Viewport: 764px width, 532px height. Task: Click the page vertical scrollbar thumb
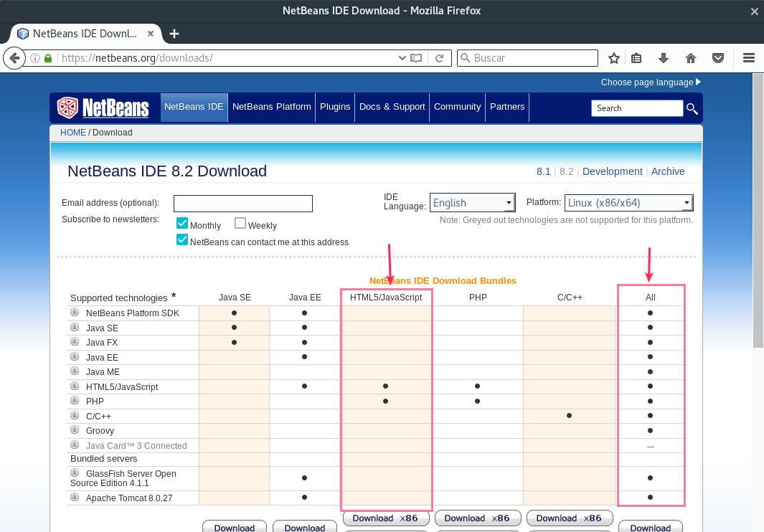[758, 211]
